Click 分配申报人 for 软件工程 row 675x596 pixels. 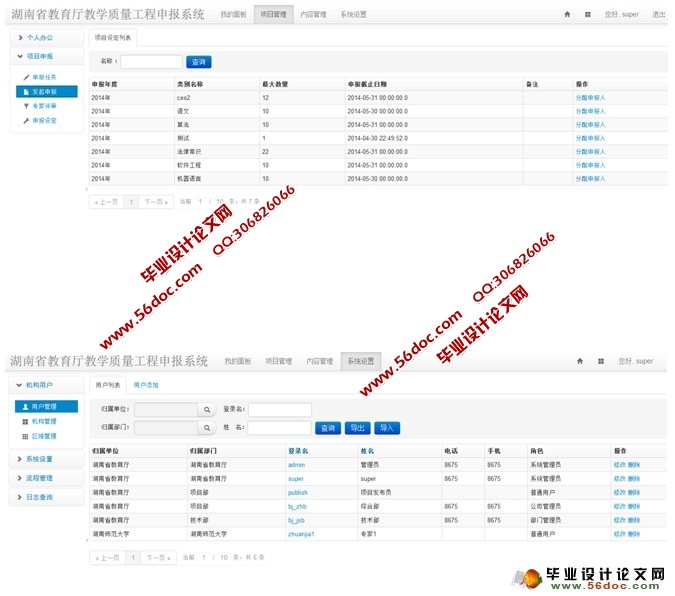(x=590, y=165)
